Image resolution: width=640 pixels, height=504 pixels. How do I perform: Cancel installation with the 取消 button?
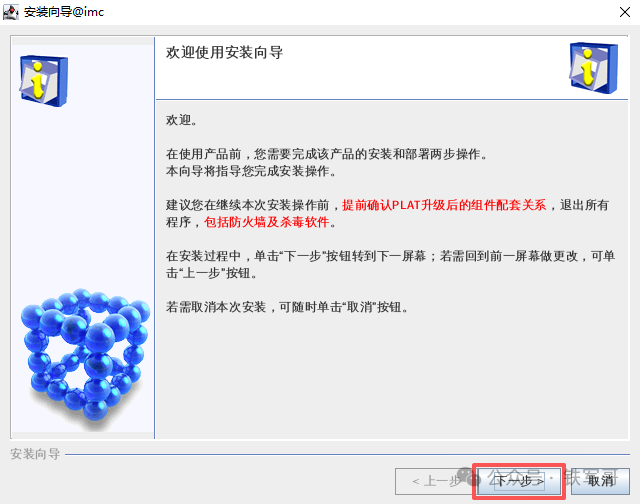[x=600, y=481]
